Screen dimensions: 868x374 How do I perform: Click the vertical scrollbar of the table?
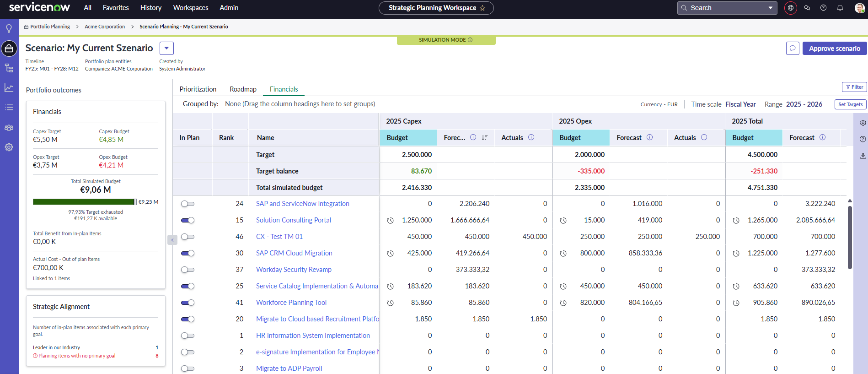(x=850, y=238)
